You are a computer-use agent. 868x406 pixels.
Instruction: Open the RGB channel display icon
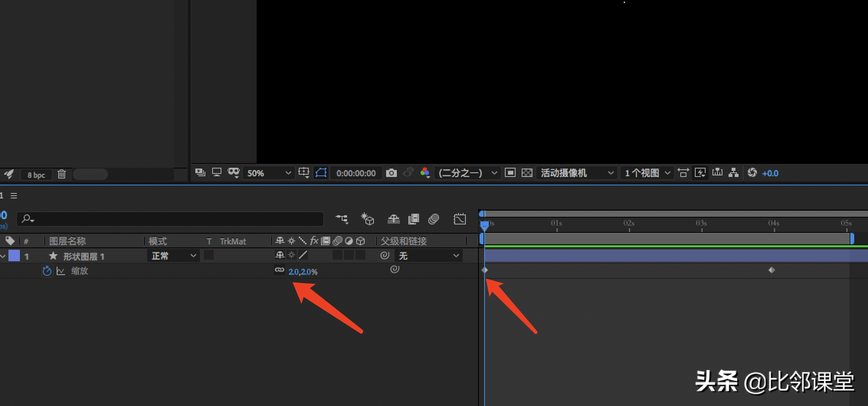425,173
